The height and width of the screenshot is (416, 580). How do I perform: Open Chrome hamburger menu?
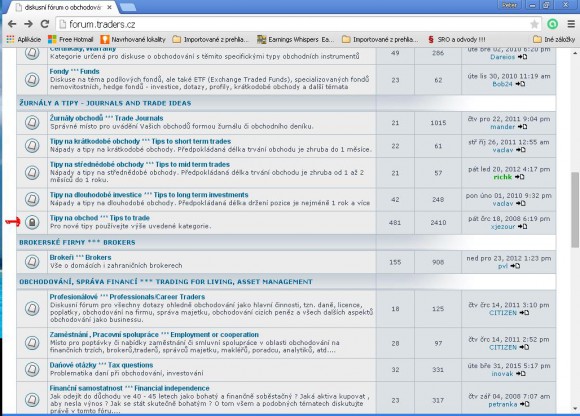coord(571,24)
